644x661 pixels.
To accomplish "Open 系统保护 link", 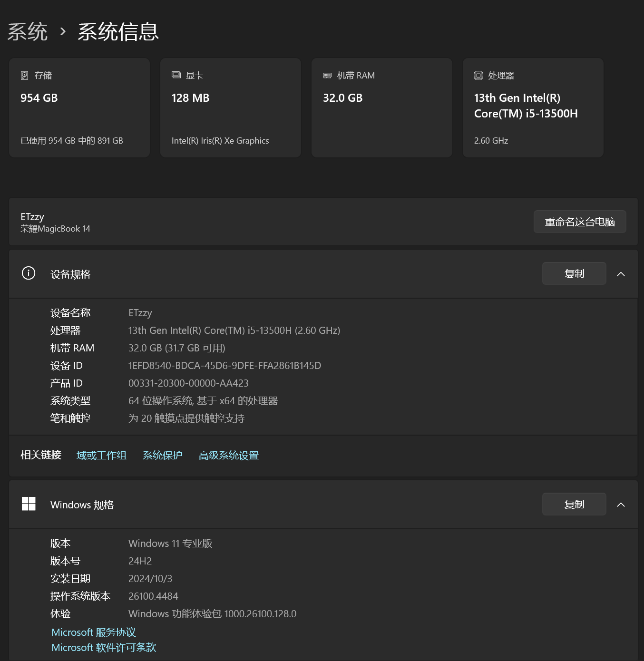I will click(x=163, y=456).
